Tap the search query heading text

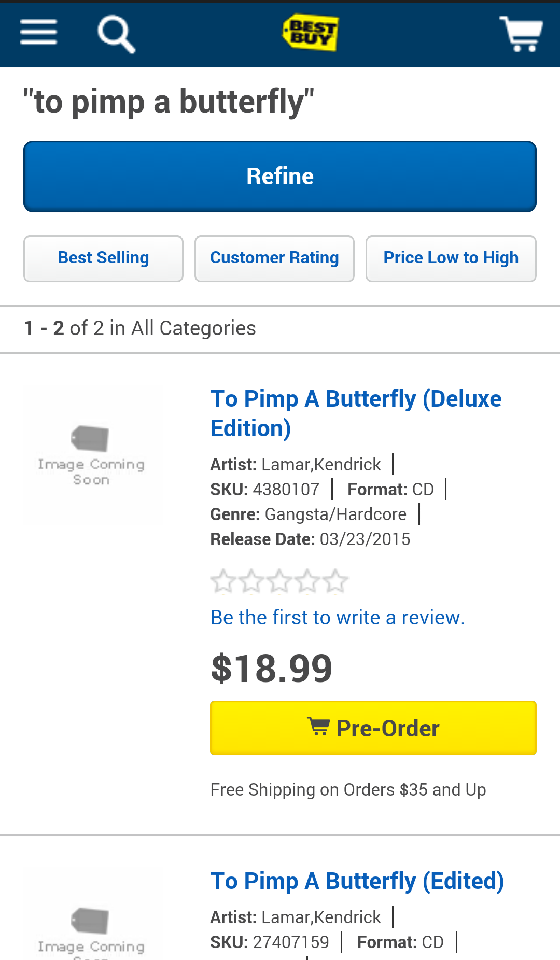coord(169,102)
